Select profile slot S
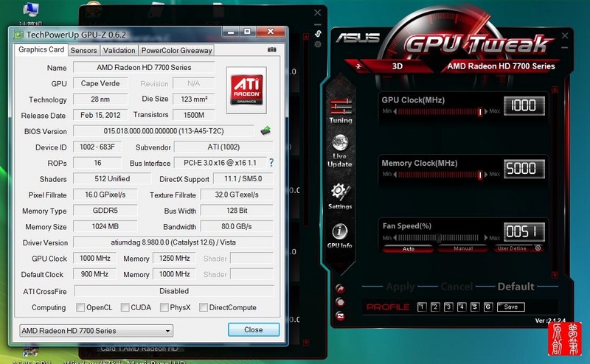The height and width of the screenshot is (364, 590). coord(475,307)
